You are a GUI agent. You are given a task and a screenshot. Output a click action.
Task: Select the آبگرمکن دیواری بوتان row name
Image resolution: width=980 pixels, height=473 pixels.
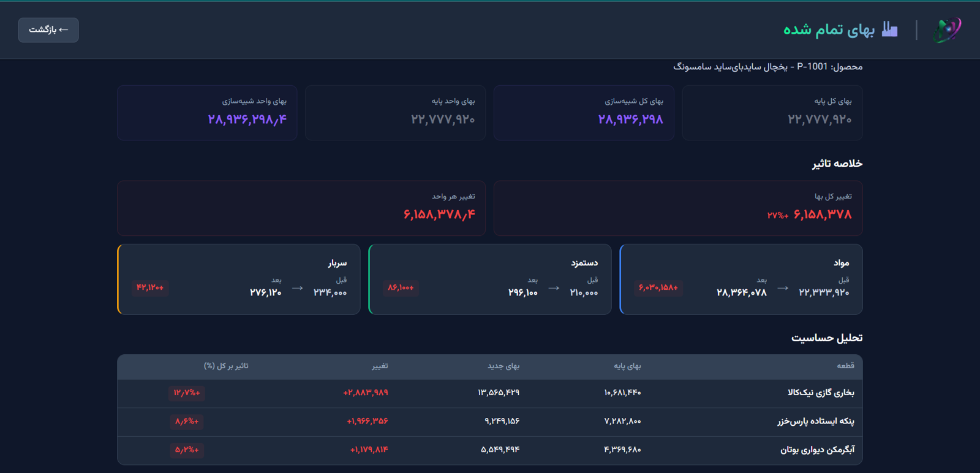[818, 450]
